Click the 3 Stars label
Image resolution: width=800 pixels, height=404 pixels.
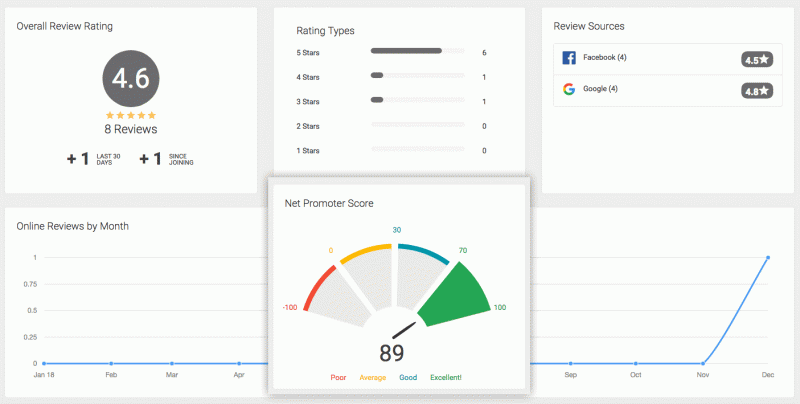tap(308, 102)
